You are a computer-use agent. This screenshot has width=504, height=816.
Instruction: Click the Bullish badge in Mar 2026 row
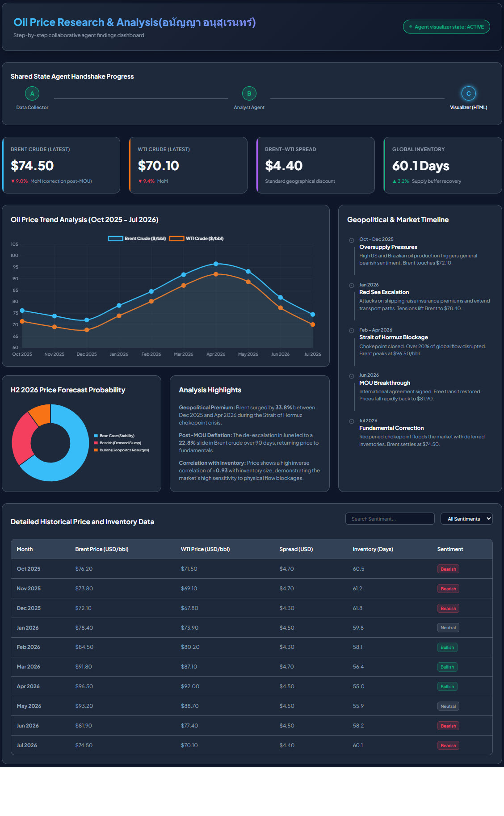pyautogui.click(x=447, y=667)
